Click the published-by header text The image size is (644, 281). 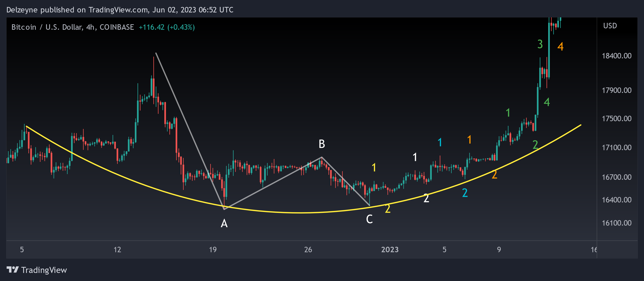pos(120,10)
